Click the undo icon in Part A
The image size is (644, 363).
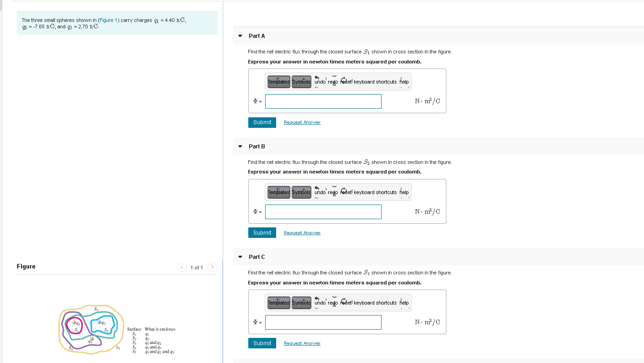(x=320, y=82)
